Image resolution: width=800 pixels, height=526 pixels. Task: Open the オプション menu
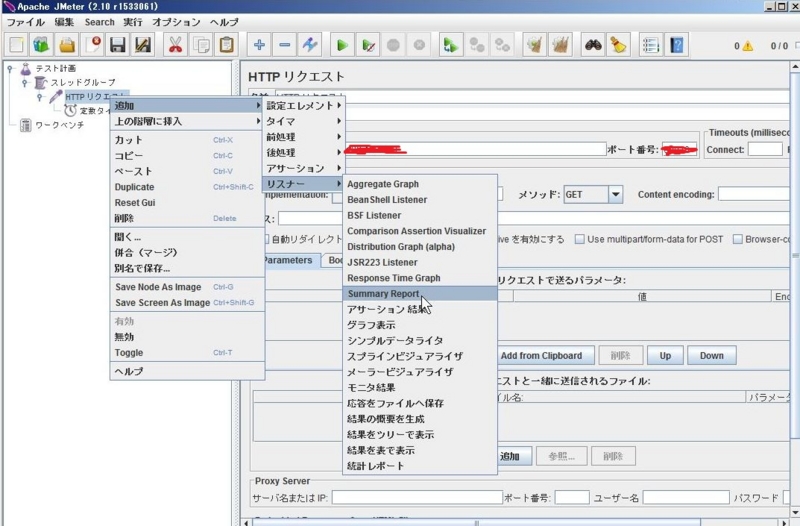[x=176, y=22]
